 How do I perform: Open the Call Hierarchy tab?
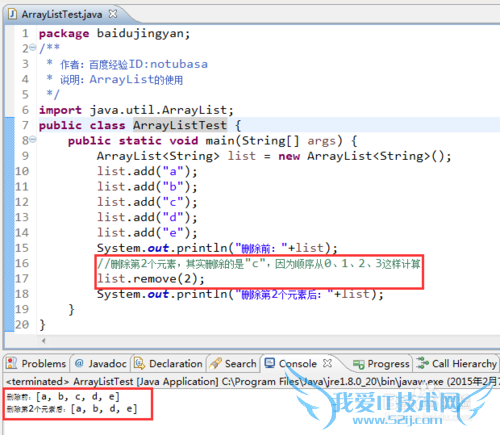(457, 363)
